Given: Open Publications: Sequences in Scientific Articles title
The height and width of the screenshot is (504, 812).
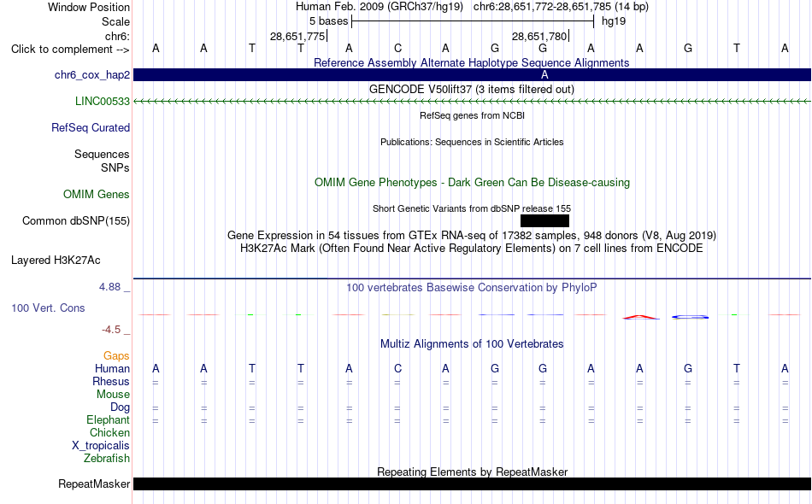Looking at the screenshot, I should [x=472, y=142].
